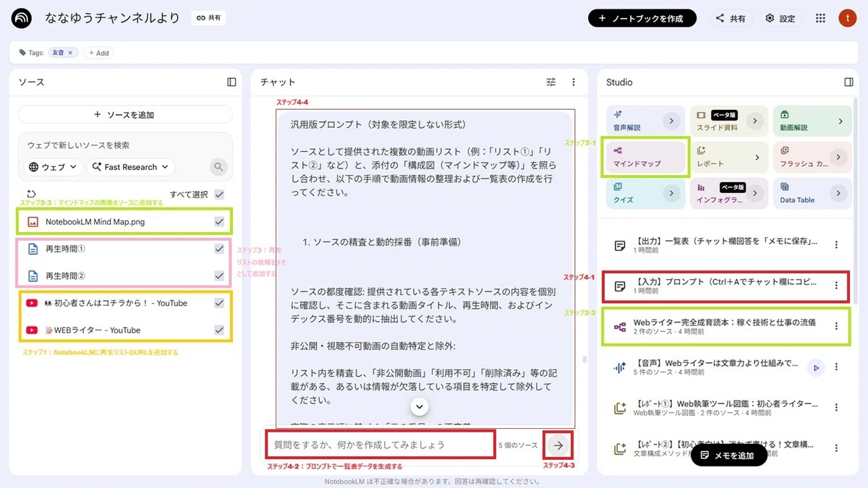Viewport: 868px width, 488px height.
Task: Click the source search magnifier icon
Action: pos(218,167)
